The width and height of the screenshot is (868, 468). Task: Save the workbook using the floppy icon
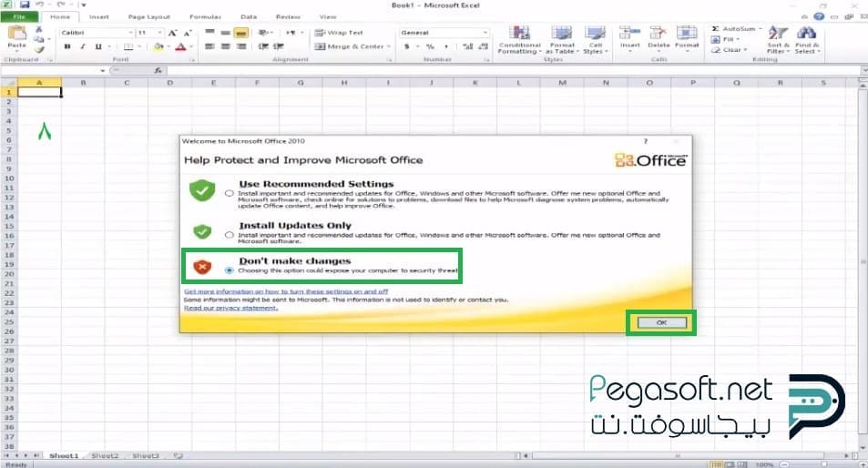pyautogui.click(x=25, y=5)
